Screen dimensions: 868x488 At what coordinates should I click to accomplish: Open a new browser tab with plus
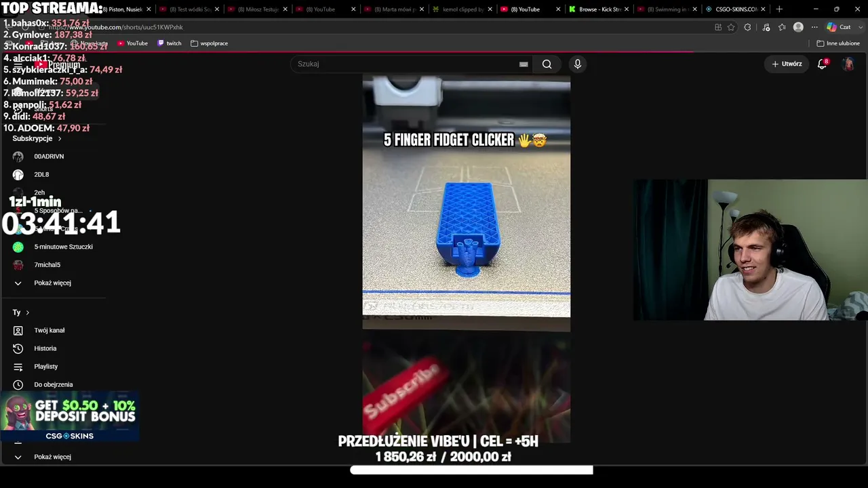click(x=779, y=9)
